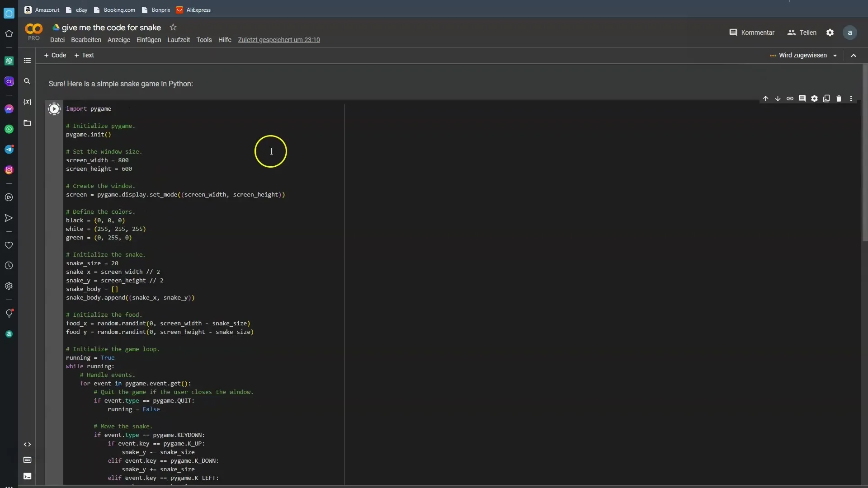Click the code line 'screen_width = 800'

pyautogui.click(x=97, y=160)
